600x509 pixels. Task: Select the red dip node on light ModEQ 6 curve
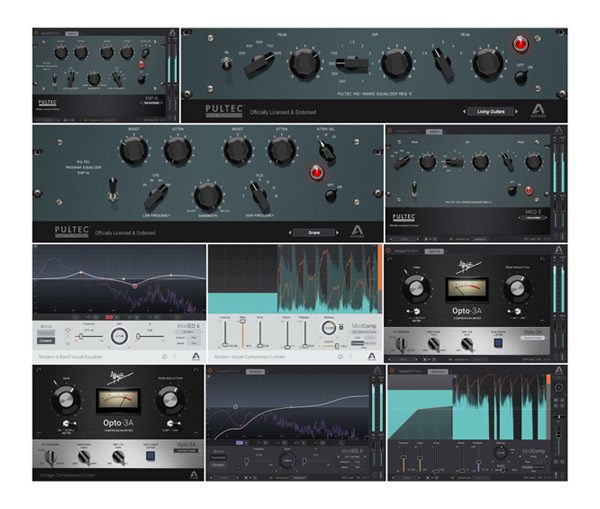135,286
